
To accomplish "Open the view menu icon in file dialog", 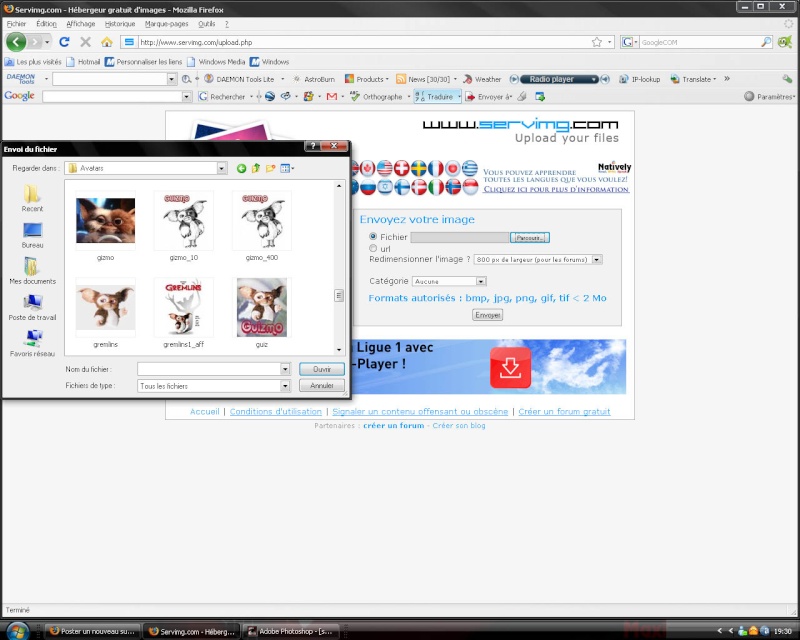I will tap(287, 168).
